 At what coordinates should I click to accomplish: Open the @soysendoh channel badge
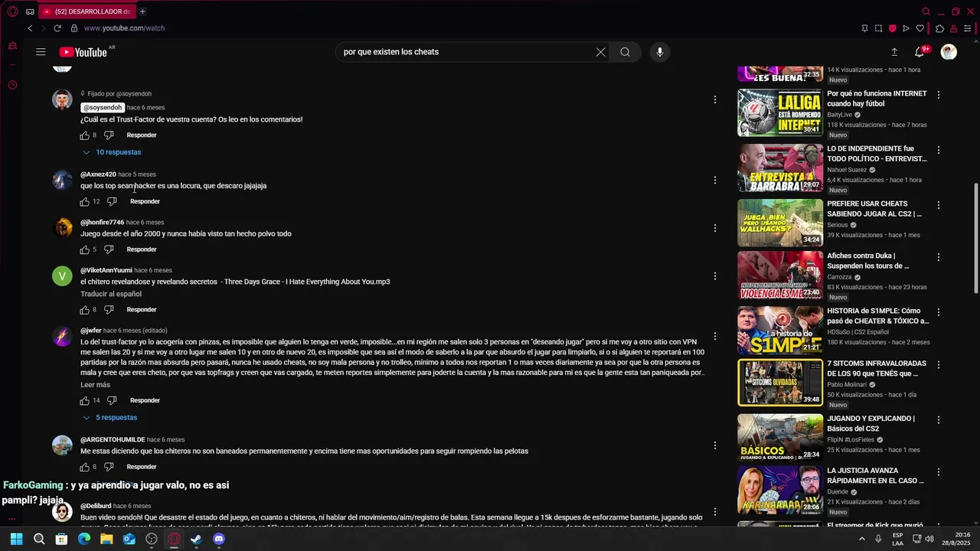[x=103, y=108]
